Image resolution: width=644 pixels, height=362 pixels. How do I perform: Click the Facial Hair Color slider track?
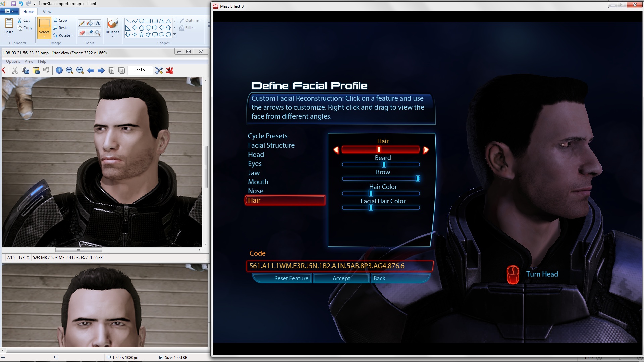pyautogui.click(x=381, y=208)
